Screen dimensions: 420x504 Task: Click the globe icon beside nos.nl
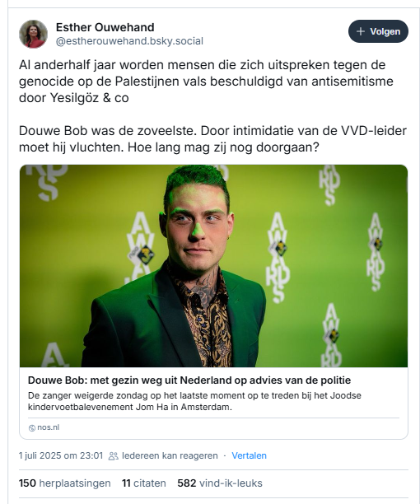coord(32,427)
